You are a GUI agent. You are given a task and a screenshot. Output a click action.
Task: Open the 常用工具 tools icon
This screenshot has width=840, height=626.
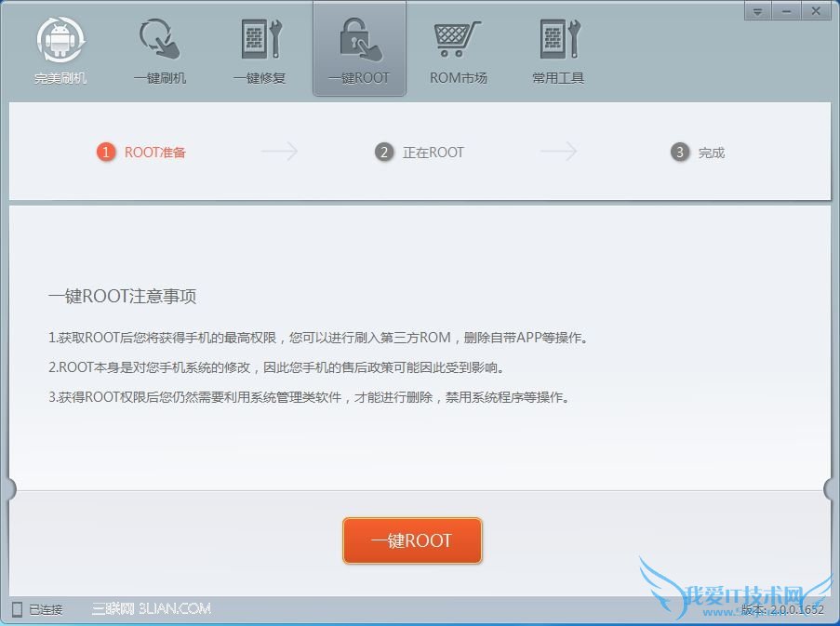559,38
